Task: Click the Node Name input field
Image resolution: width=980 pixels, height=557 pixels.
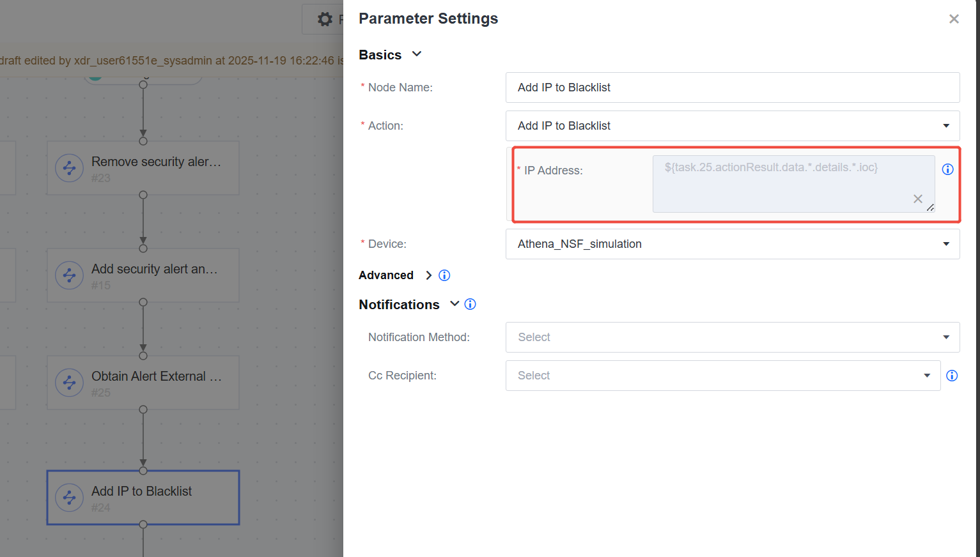Action: point(733,88)
